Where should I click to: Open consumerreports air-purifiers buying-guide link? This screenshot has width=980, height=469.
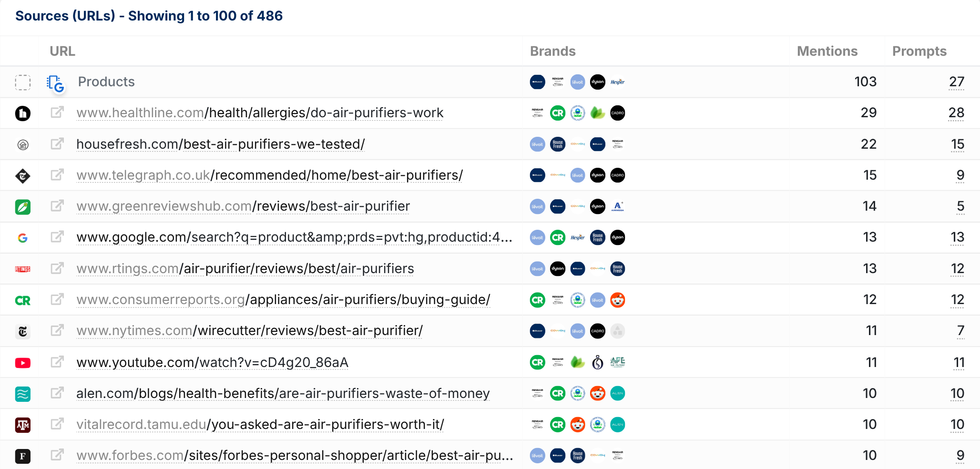tap(283, 300)
